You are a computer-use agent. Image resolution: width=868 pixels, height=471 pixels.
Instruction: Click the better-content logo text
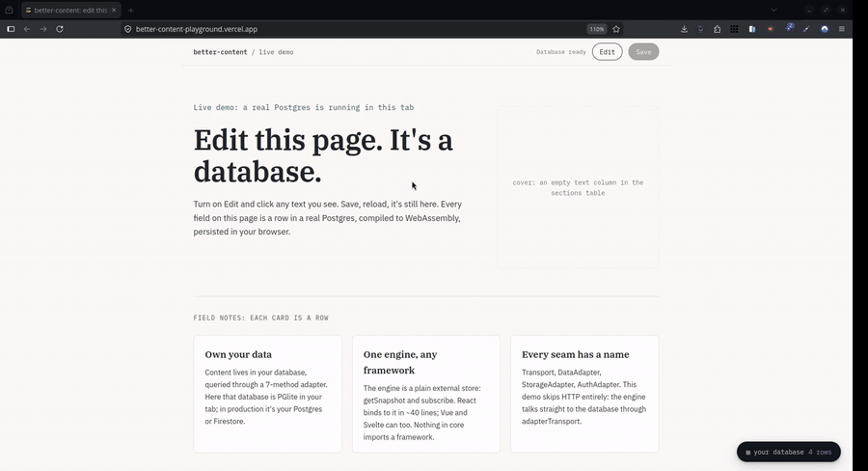(220, 52)
